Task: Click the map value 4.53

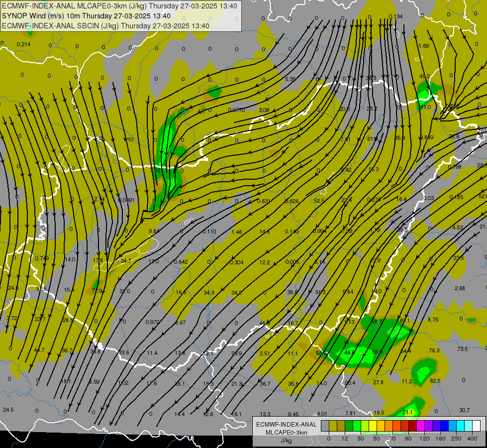Action: (x=458, y=227)
